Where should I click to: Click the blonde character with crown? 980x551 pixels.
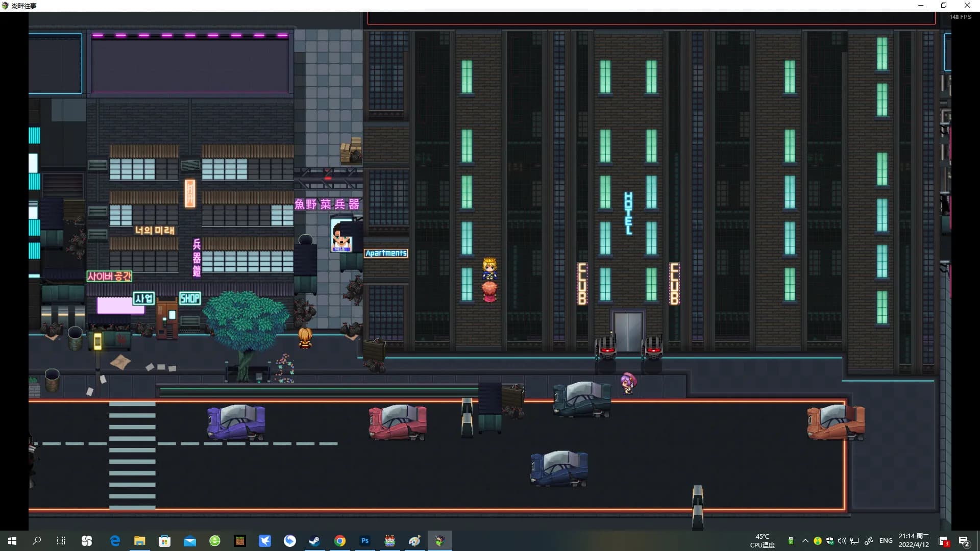[489, 269]
